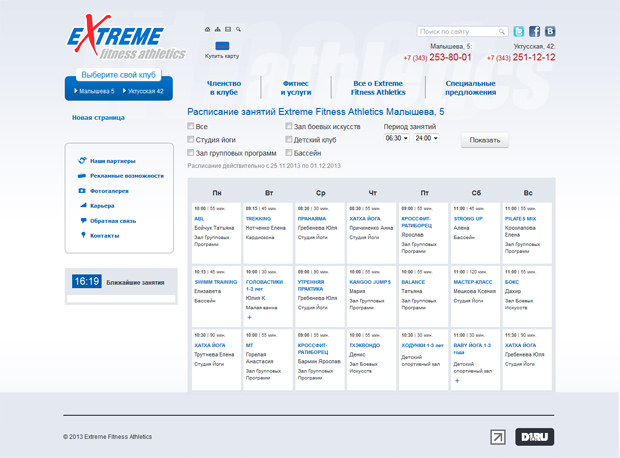Click the phone number 253-80-01

(x=450, y=57)
